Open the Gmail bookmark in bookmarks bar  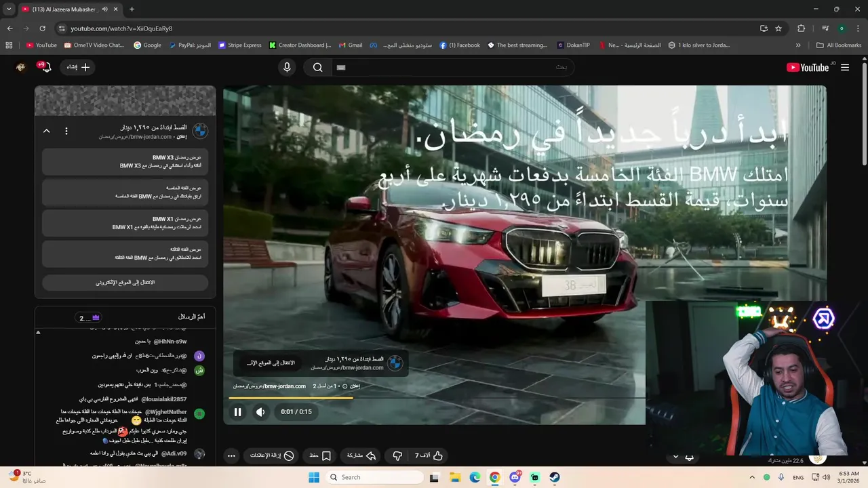351,45
